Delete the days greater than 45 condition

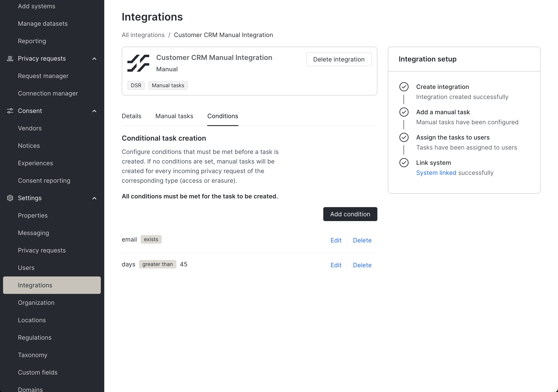click(x=362, y=265)
